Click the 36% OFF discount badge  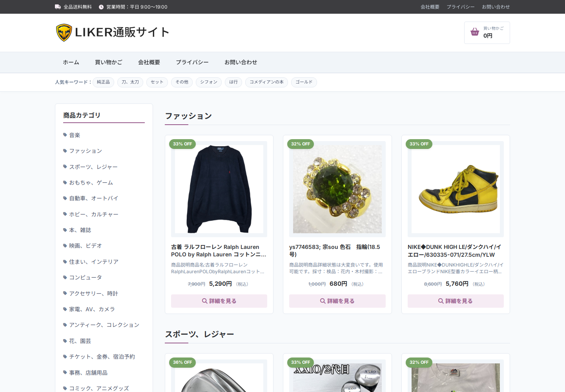[182, 362]
